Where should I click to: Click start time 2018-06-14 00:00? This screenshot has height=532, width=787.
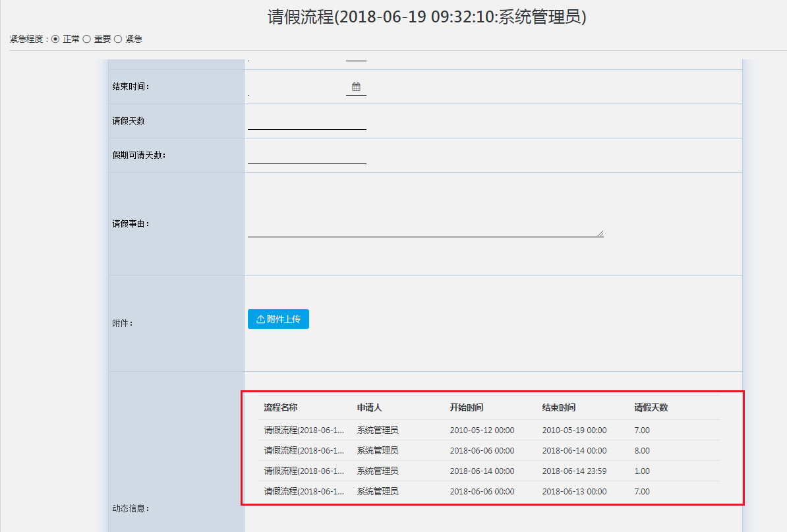tap(482, 471)
